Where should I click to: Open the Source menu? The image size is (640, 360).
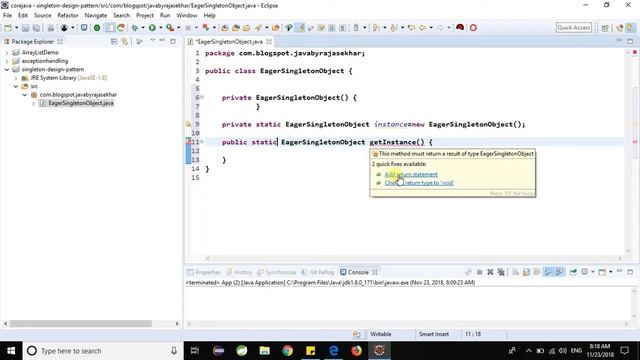(x=42, y=16)
